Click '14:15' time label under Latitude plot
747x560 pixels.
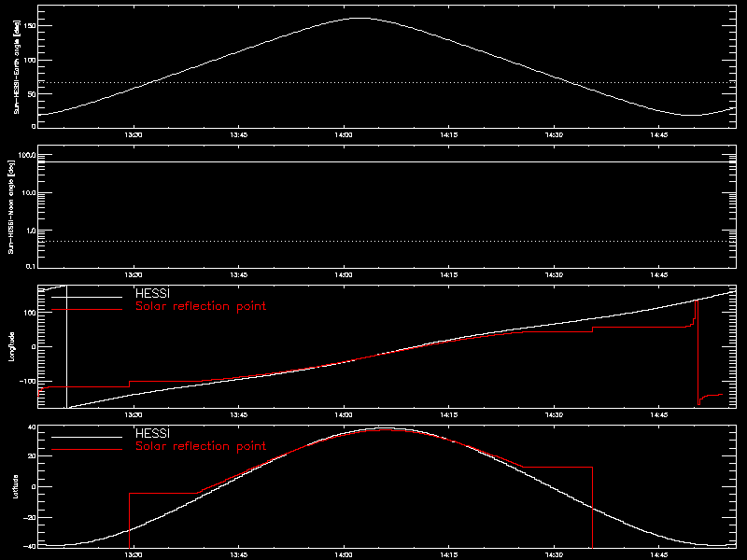449,555
